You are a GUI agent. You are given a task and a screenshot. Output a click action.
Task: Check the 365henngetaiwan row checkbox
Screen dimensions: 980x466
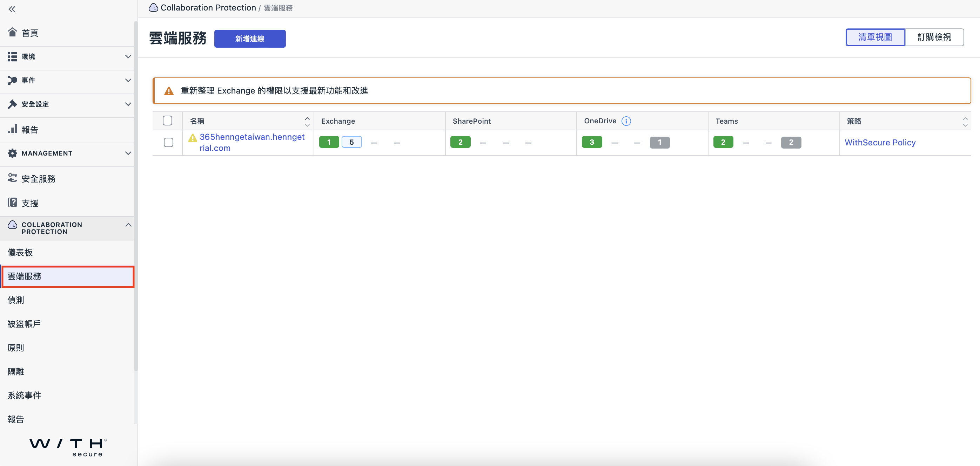click(x=168, y=142)
